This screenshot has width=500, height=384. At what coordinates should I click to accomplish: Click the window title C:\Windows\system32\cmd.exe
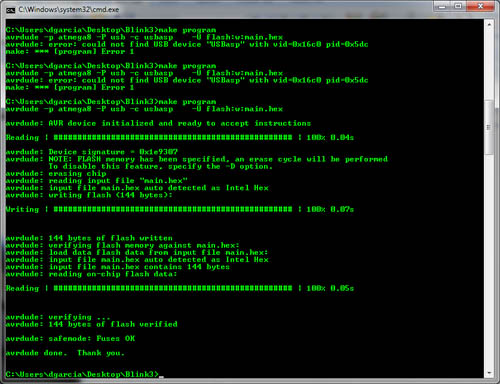coord(69,10)
